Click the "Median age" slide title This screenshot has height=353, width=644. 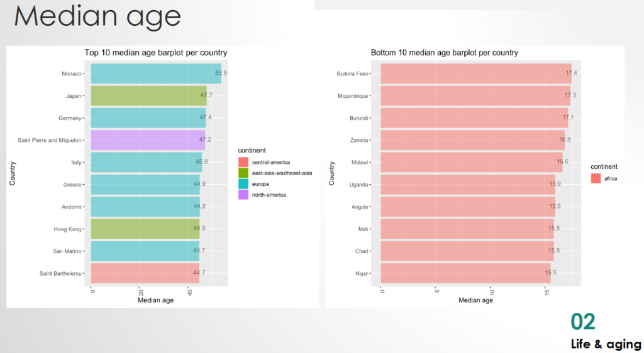click(x=97, y=17)
